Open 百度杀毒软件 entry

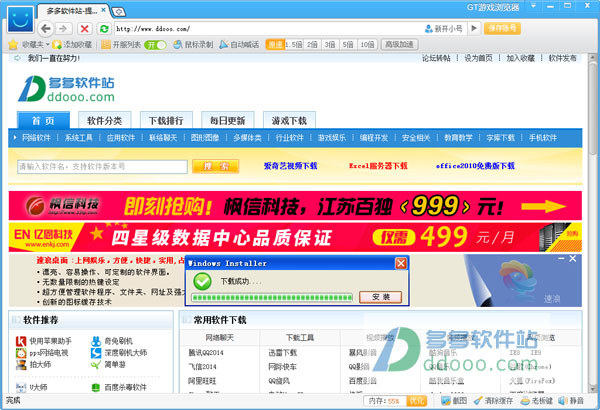[119, 387]
